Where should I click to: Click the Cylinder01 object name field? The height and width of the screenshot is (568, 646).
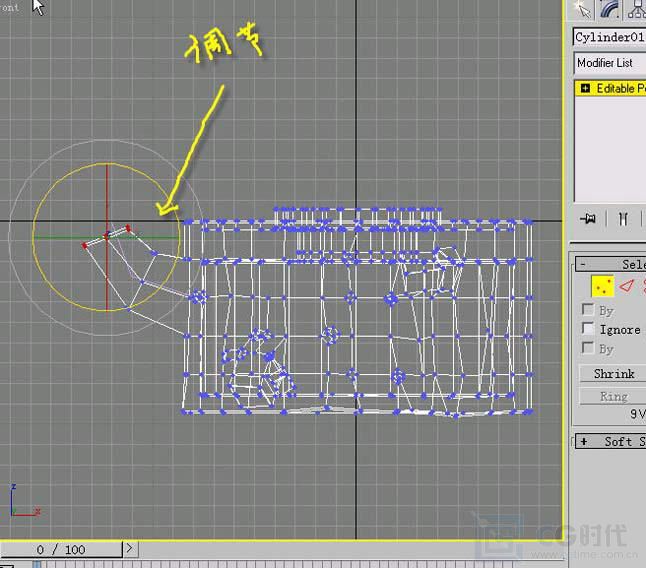609,37
